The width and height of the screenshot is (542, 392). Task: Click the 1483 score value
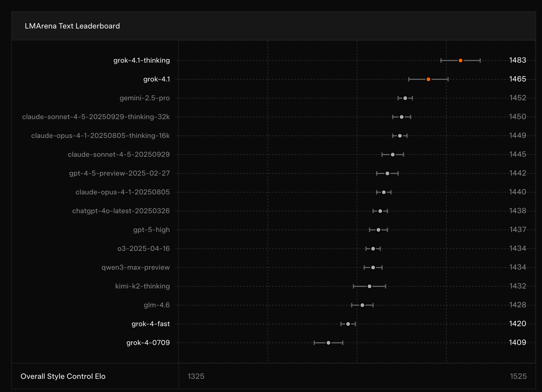(518, 60)
